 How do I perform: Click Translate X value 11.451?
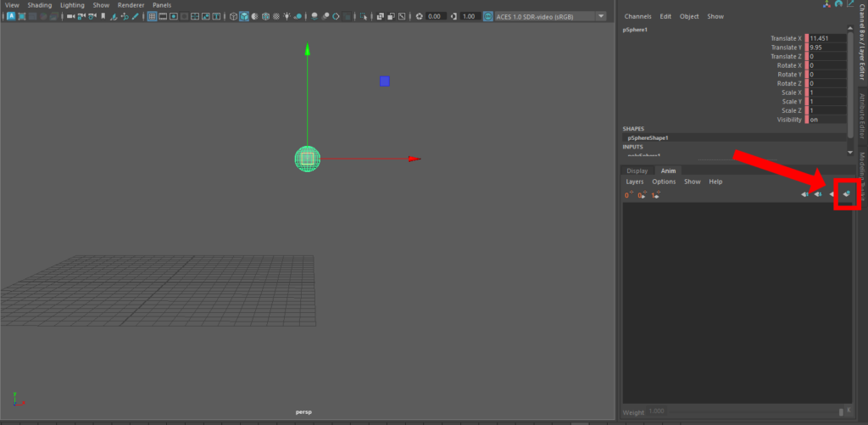click(827, 38)
